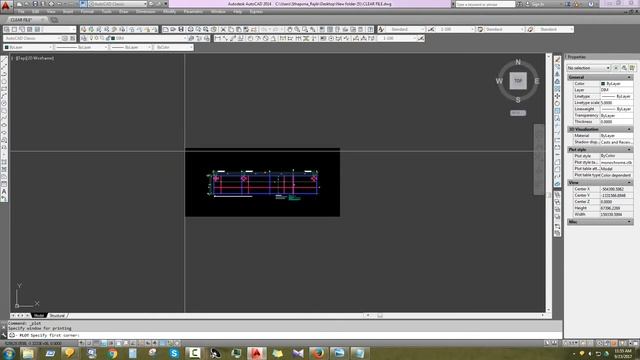The image size is (640, 360).
Task: Select the Multiline Text tool (A)
Action: (4, 191)
